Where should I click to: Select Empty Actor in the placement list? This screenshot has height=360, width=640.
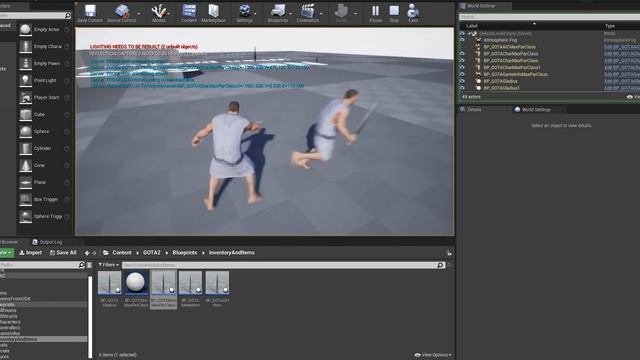tap(44, 29)
